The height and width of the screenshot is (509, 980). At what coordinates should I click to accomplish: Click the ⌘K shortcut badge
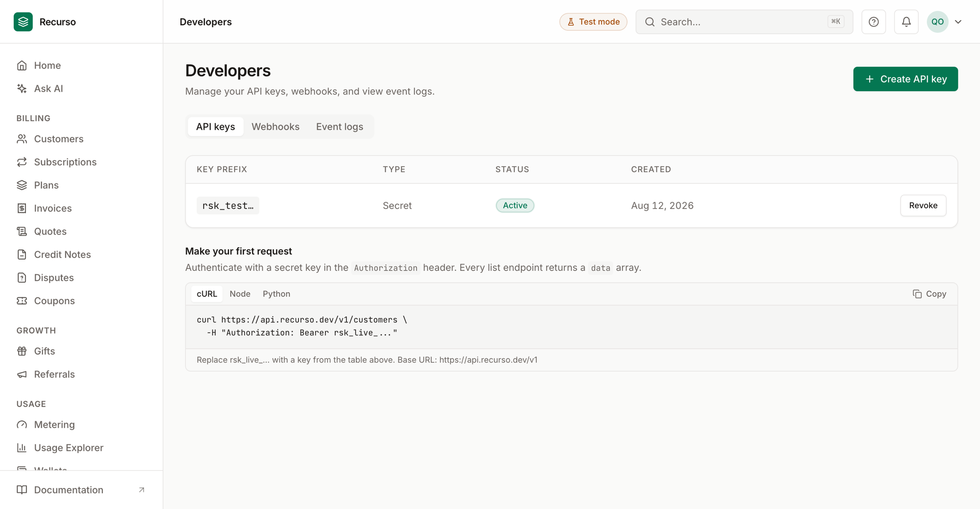point(835,22)
